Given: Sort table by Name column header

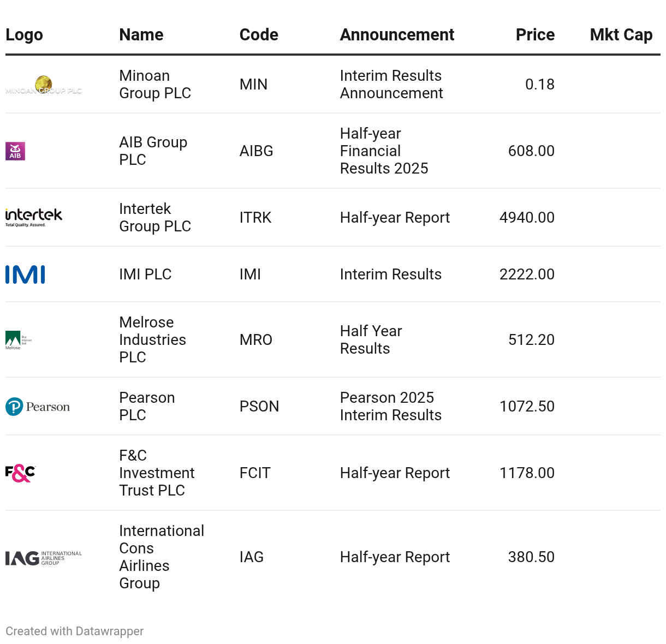Looking at the screenshot, I should (x=141, y=35).
